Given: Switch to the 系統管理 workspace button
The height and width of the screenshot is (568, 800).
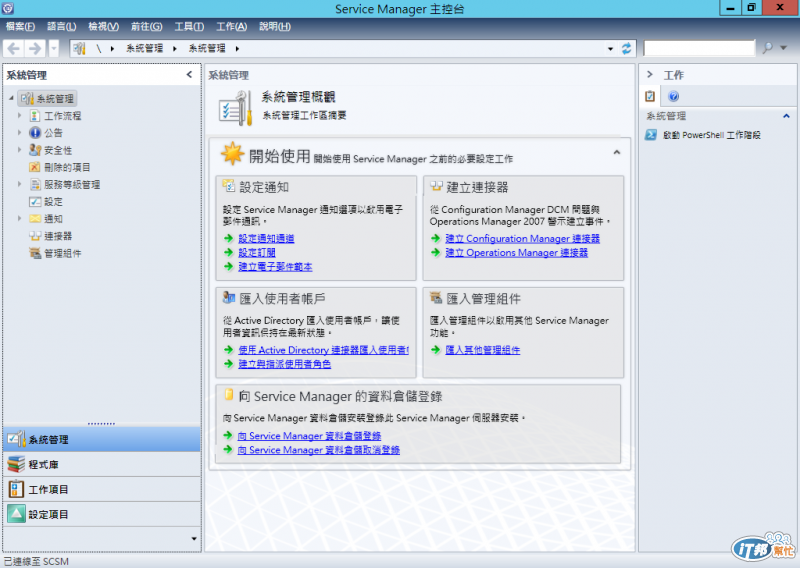Looking at the screenshot, I should [x=102, y=439].
